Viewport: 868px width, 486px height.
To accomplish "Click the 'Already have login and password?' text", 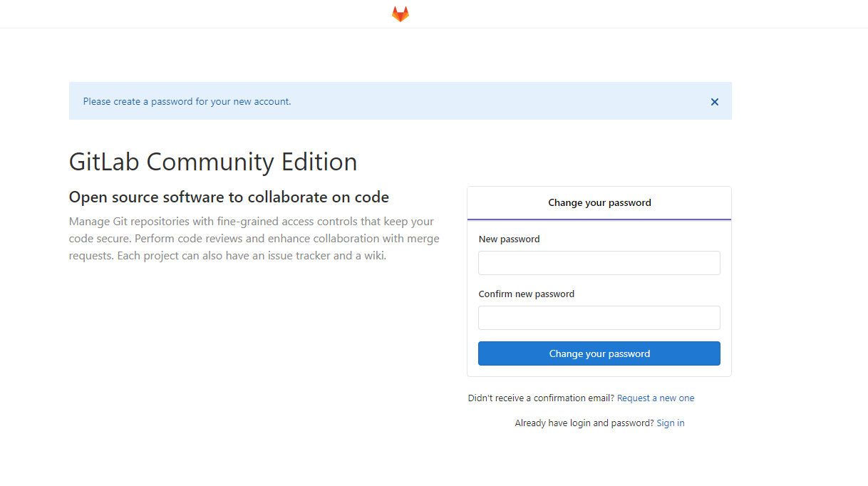I will point(584,423).
